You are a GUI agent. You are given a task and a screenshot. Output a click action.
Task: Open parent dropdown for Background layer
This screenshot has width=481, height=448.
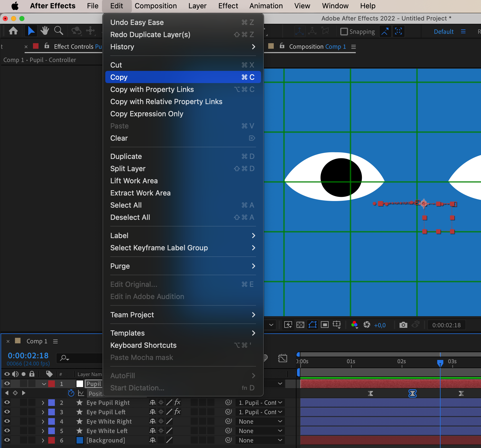click(260, 440)
